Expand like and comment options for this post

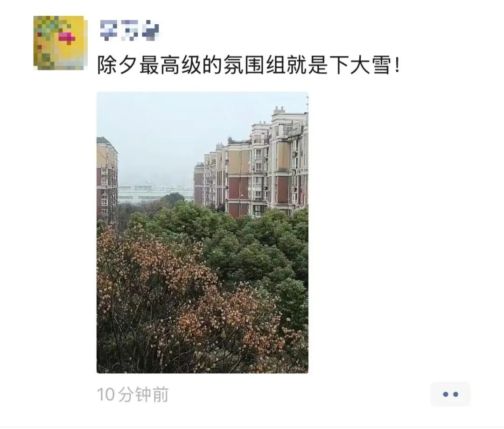click(x=450, y=394)
